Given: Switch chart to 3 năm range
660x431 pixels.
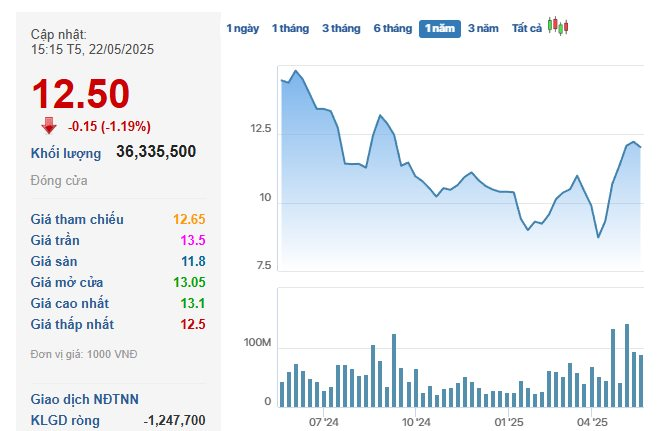Looking at the screenshot, I should [483, 29].
